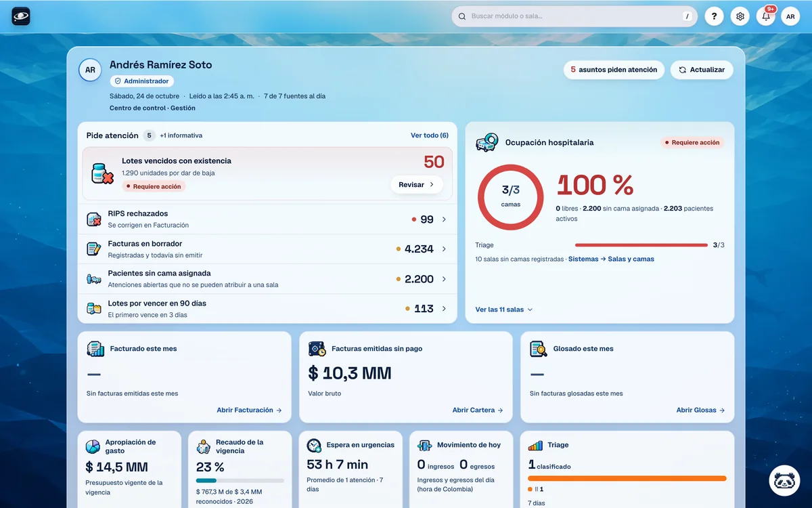The width and height of the screenshot is (812, 508).
Task: Open the Ver todo (6) link
Action: (430, 135)
